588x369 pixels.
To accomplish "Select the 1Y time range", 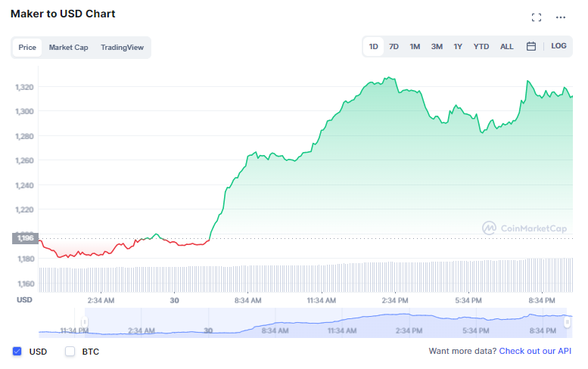I will click(458, 46).
